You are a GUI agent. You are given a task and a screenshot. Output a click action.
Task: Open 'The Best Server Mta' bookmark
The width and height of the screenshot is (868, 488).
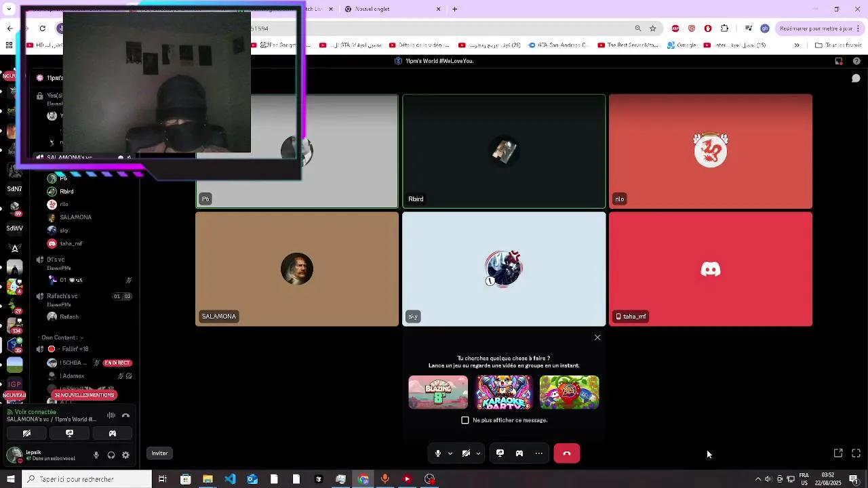click(627, 45)
